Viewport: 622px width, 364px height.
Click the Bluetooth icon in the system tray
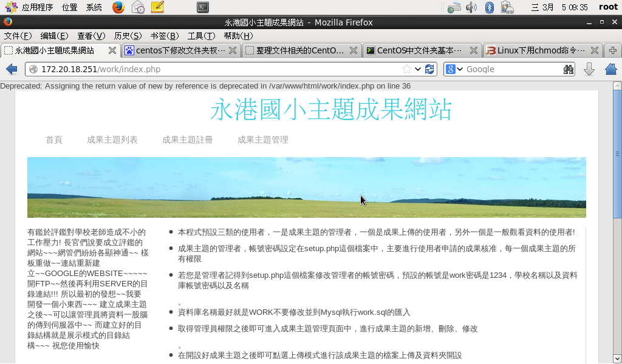(x=489, y=7)
